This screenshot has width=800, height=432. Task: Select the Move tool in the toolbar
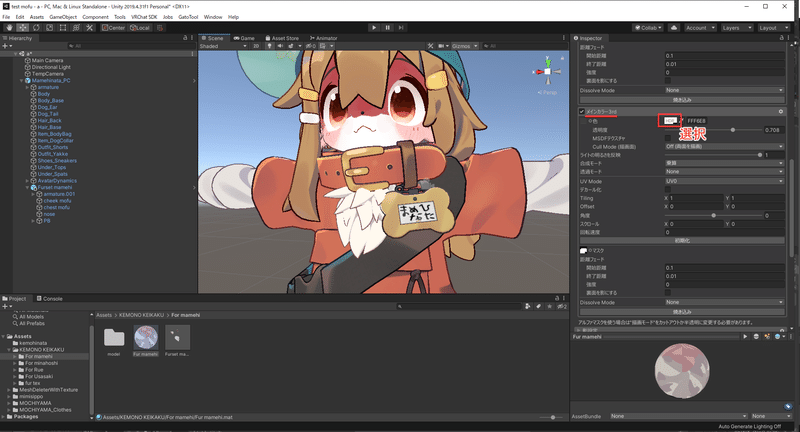22,28
